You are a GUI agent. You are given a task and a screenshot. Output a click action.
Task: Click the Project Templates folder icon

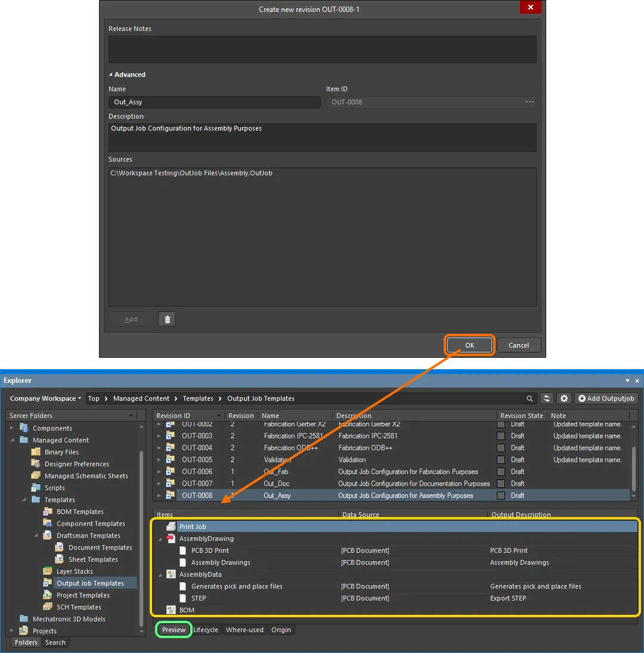(x=48, y=595)
